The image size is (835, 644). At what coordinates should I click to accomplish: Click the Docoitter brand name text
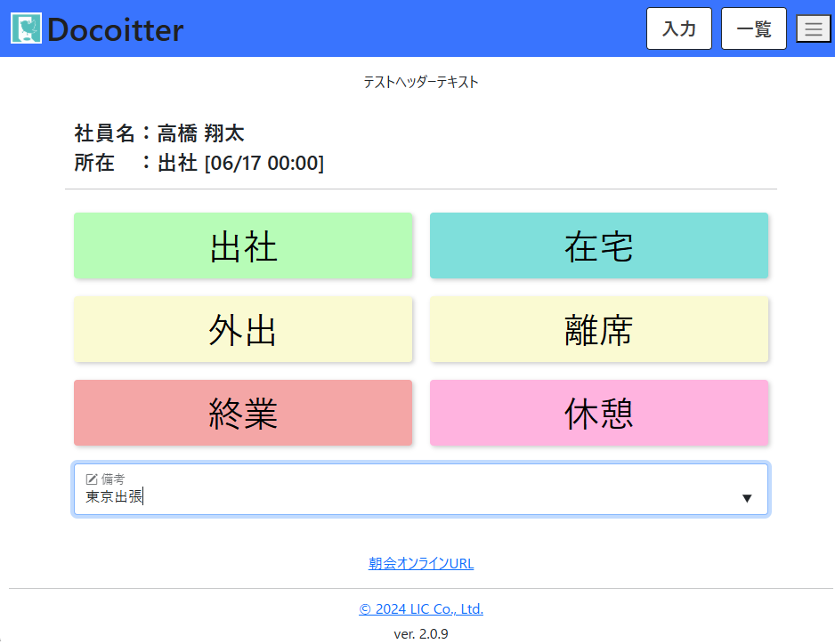click(115, 29)
